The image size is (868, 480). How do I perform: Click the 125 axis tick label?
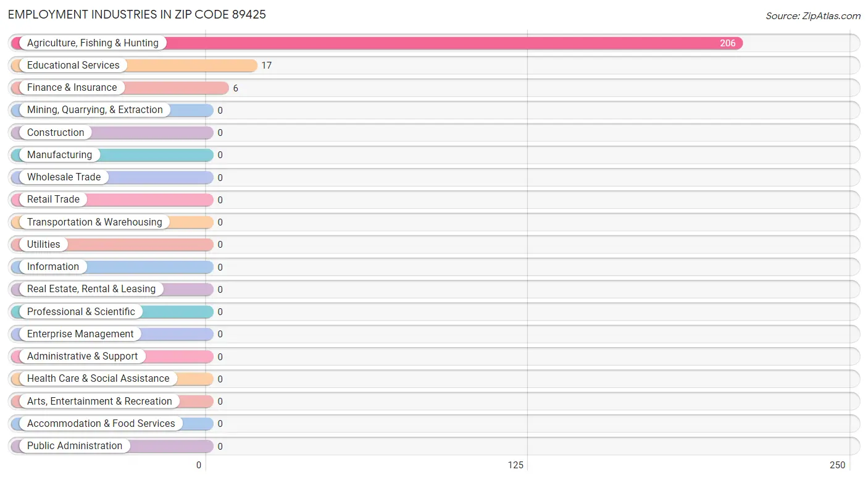pyautogui.click(x=515, y=465)
